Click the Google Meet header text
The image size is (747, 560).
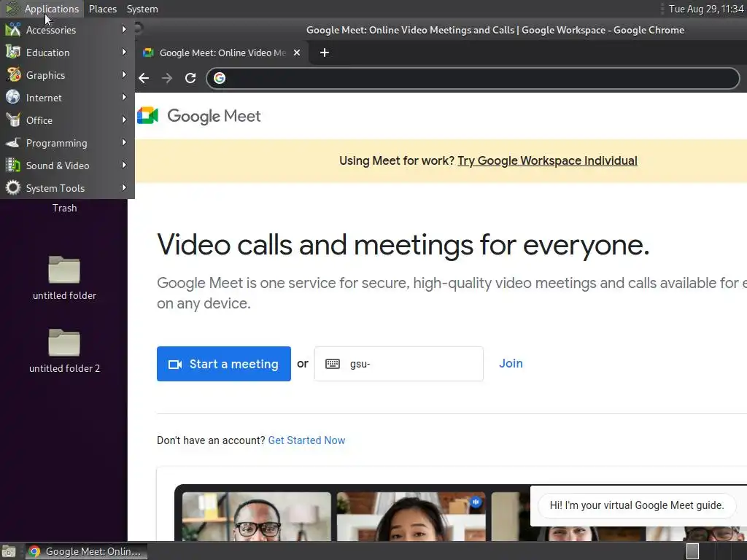[x=214, y=116]
